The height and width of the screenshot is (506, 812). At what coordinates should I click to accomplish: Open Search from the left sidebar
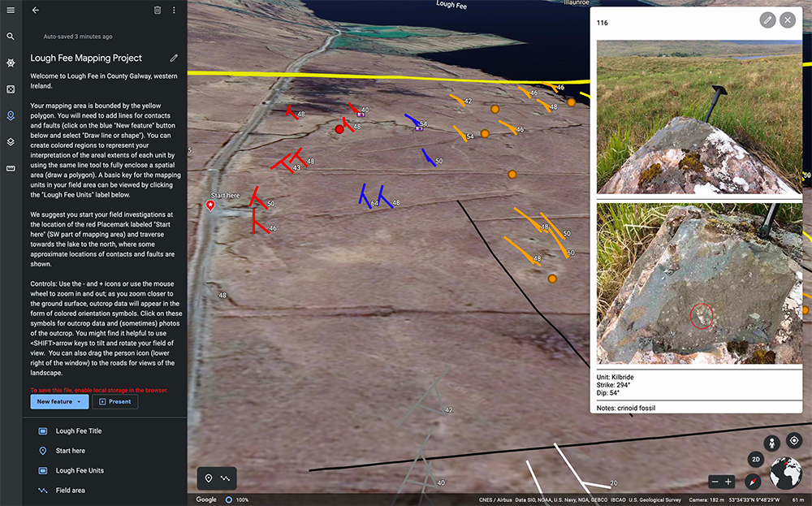pos(11,37)
